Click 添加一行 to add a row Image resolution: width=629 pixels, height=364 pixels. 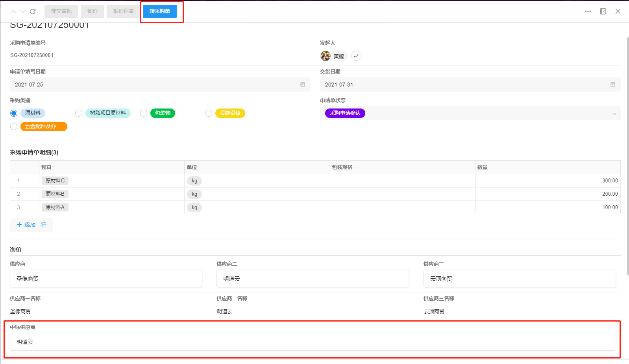(x=31, y=225)
